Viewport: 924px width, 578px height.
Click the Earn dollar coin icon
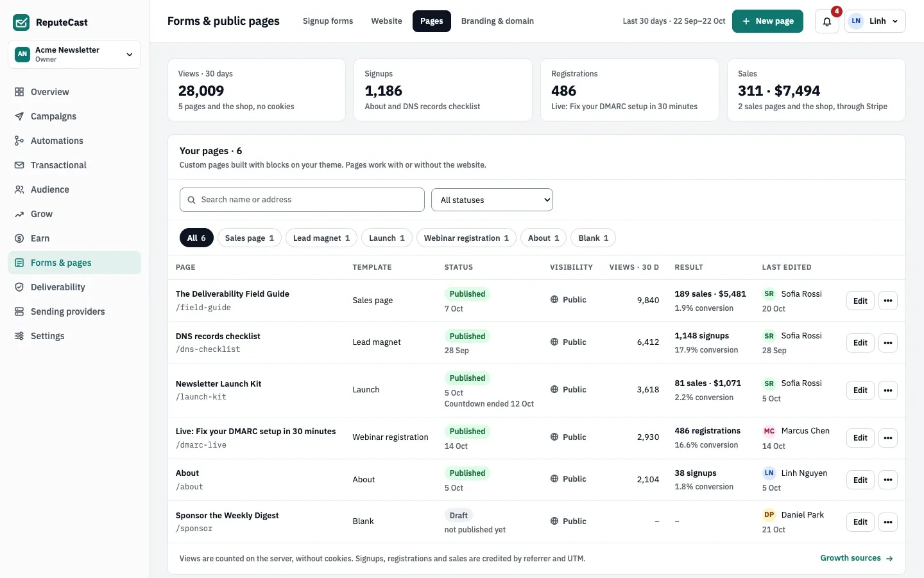pos(19,238)
